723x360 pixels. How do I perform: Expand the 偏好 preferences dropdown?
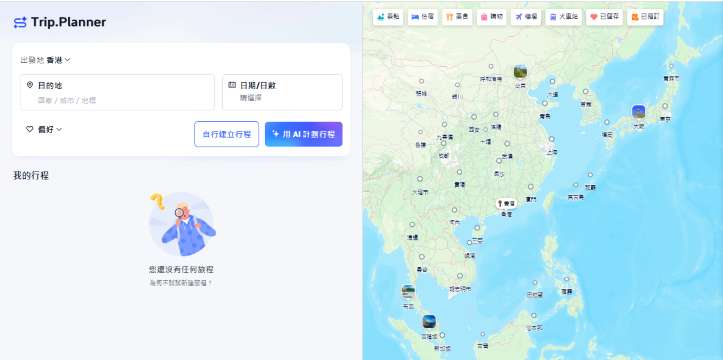(44, 130)
